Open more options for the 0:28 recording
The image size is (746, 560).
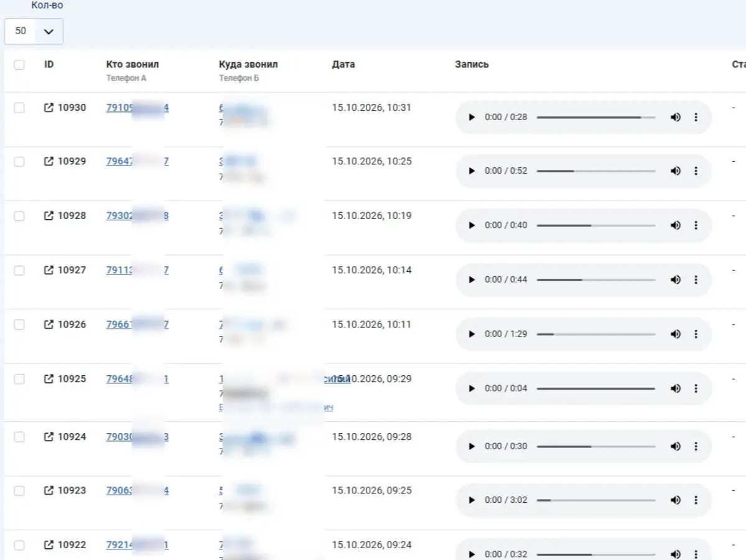pyautogui.click(x=696, y=117)
